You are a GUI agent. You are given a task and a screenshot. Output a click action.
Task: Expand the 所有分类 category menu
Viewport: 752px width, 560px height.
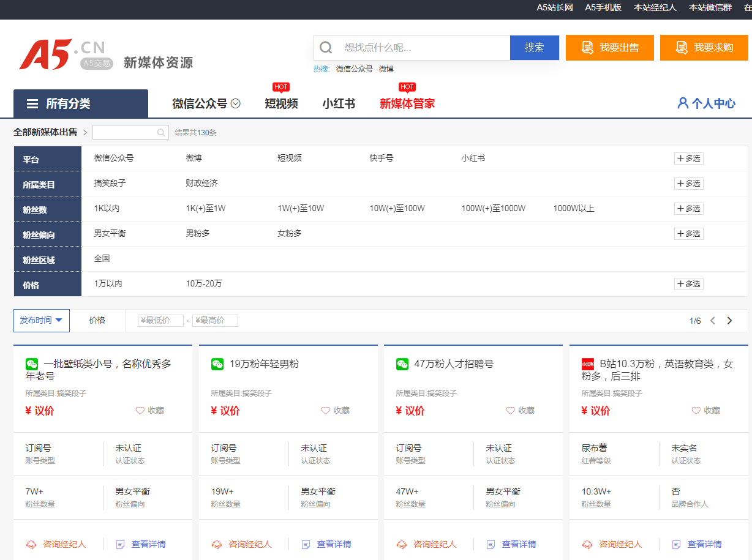coord(81,103)
